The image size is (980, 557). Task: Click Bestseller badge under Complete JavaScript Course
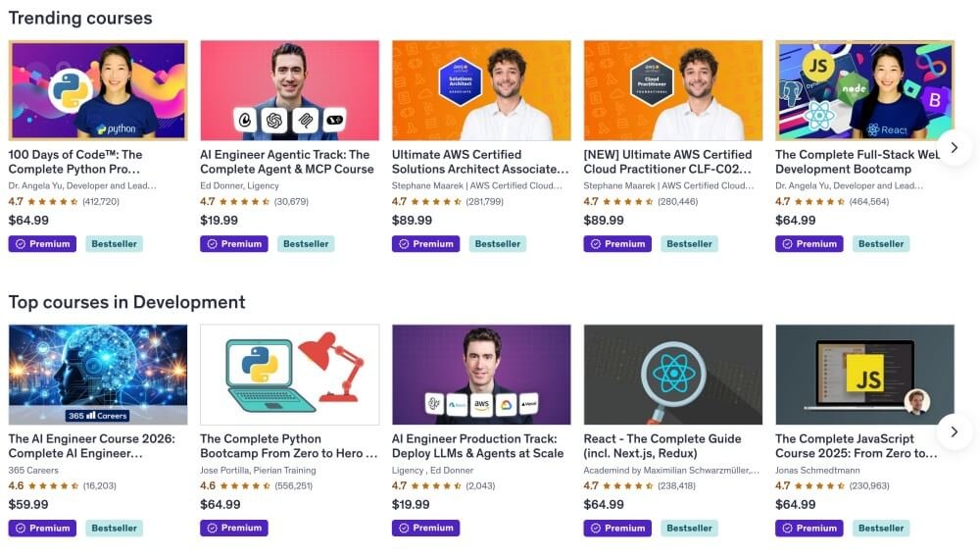coord(881,529)
